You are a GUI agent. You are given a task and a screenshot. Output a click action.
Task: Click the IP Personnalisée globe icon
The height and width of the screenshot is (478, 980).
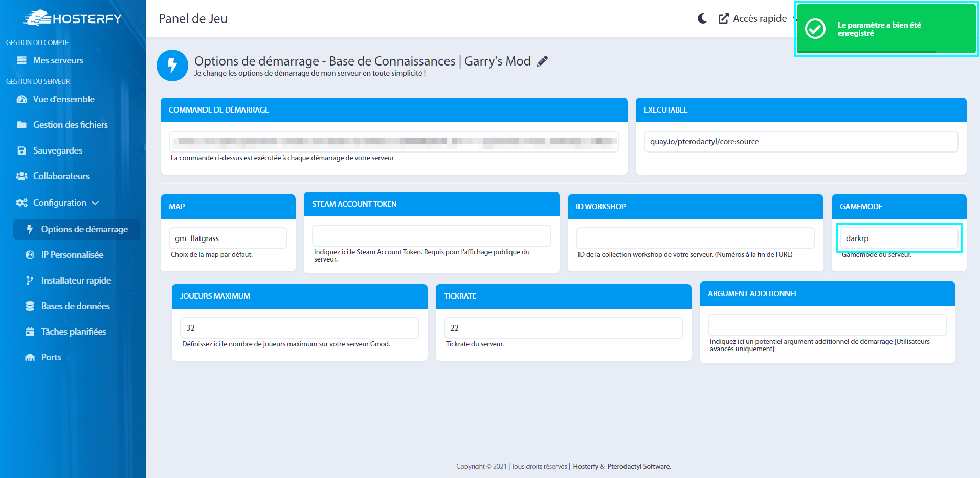tap(30, 255)
